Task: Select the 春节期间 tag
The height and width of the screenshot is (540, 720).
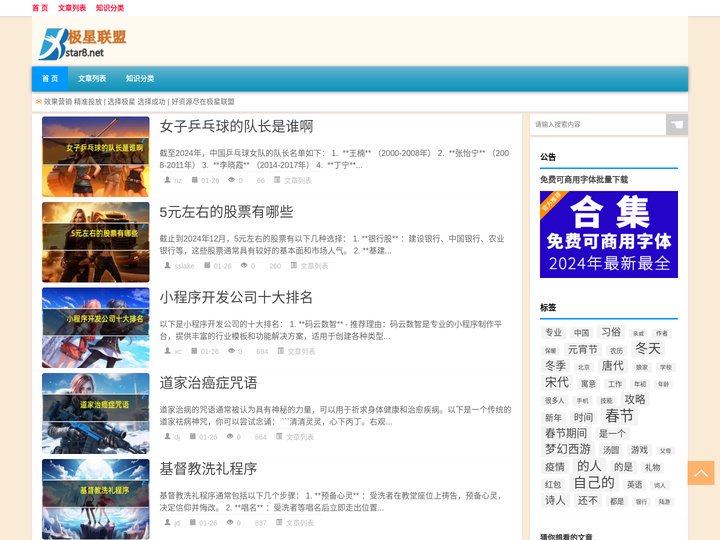Action: pos(566,433)
